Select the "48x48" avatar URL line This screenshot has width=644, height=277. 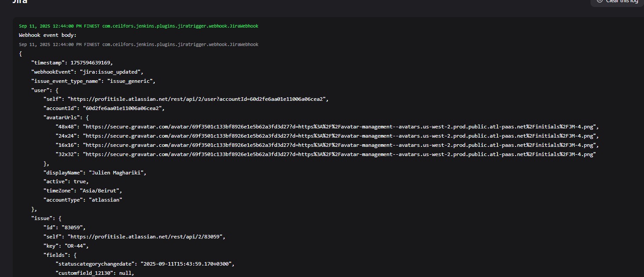[x=327, y=127]
